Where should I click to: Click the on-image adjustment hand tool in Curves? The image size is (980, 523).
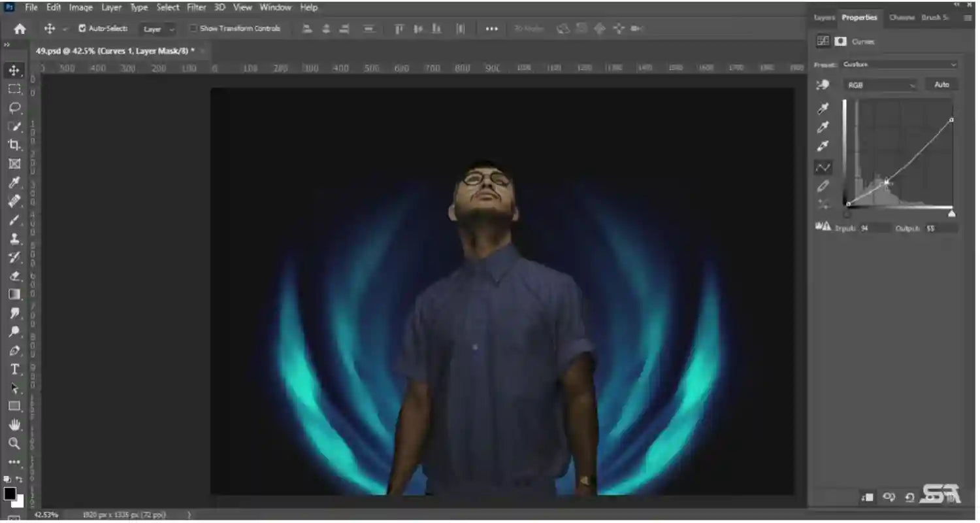click(x=823, y=85)
